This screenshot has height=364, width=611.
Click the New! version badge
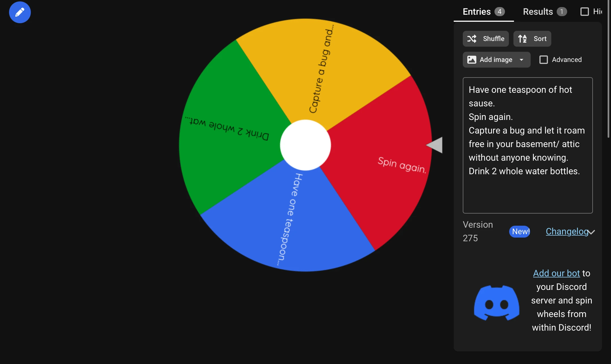pyautogui.click(x=519, y=232)
